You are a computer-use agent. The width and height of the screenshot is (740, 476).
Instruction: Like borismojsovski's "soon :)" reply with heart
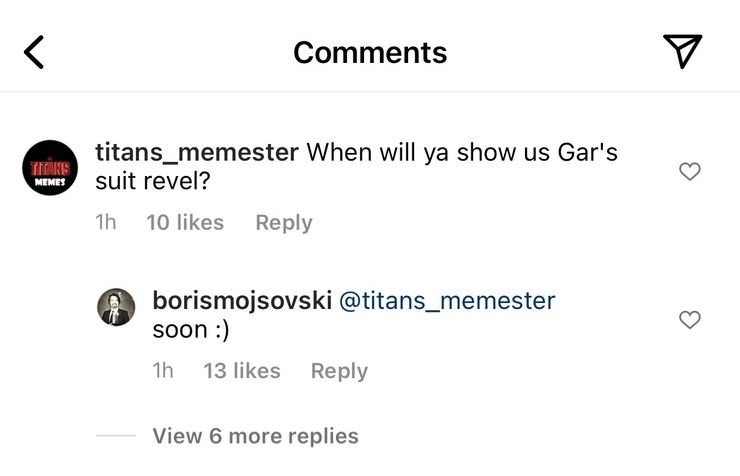[689, 320]
